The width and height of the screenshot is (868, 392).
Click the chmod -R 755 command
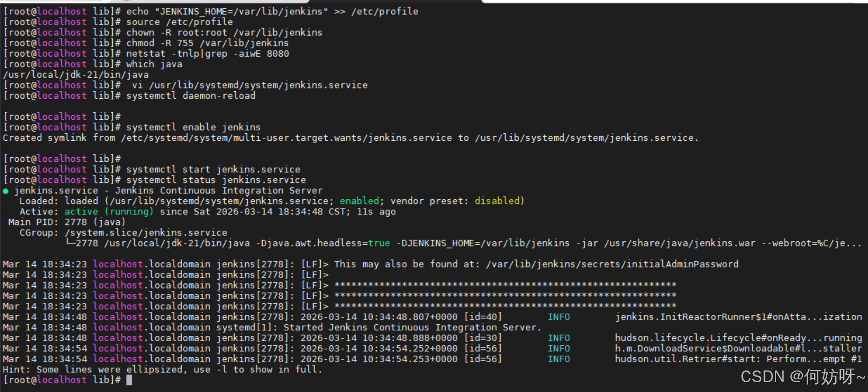click(x=207, y=43)
